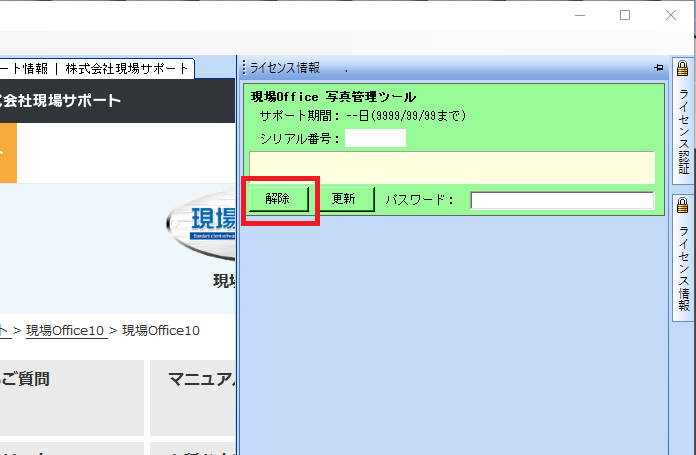696x455 pixels.
Task: Close the application window
Action: pyautogui.click(x=671, y=15)
